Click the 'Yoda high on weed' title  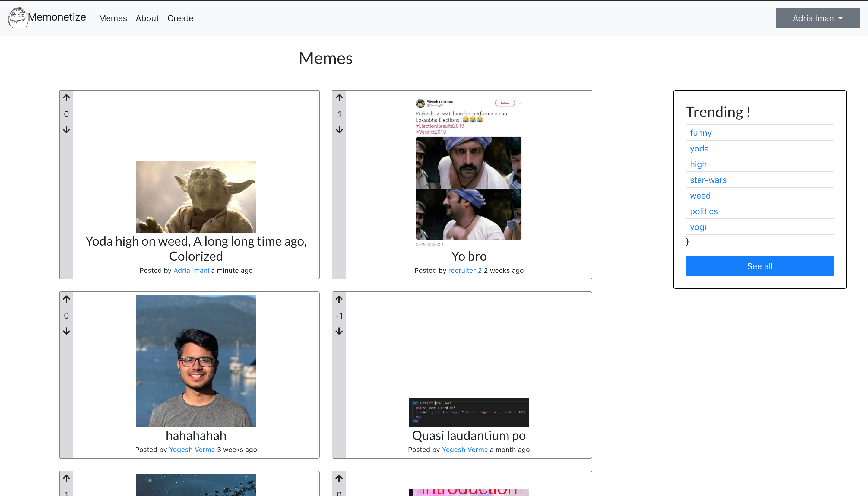[x=196, y=249]
